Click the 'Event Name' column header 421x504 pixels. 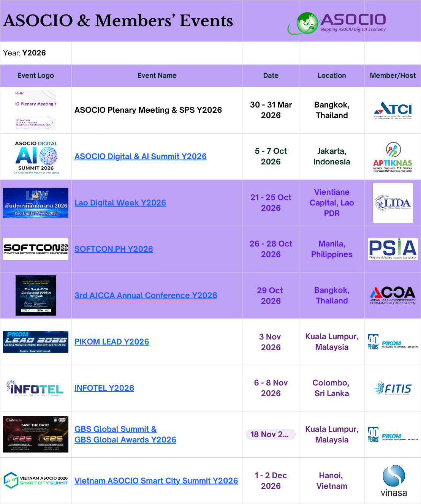click(x=157, y=76)
